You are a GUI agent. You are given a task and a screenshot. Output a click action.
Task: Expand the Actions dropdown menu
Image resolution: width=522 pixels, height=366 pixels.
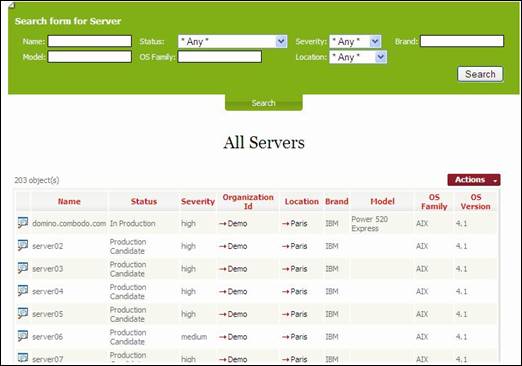pyautogui.click(x=474, y=180)
